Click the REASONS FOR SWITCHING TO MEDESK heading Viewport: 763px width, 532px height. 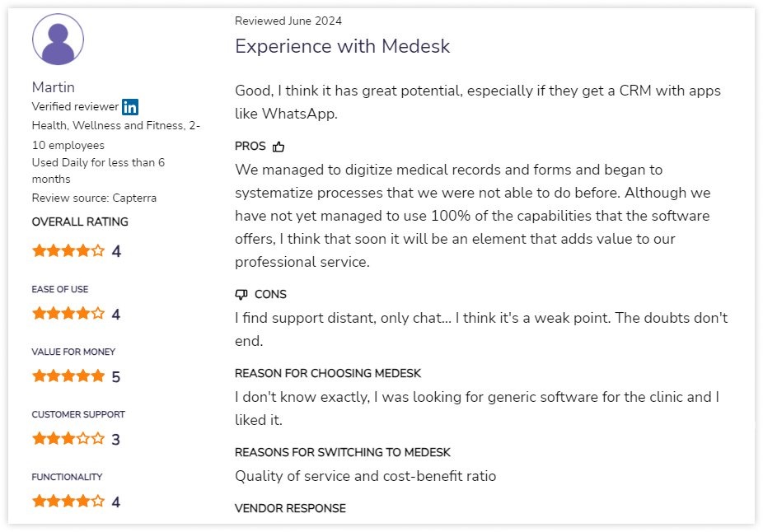(x=343, y=452)
